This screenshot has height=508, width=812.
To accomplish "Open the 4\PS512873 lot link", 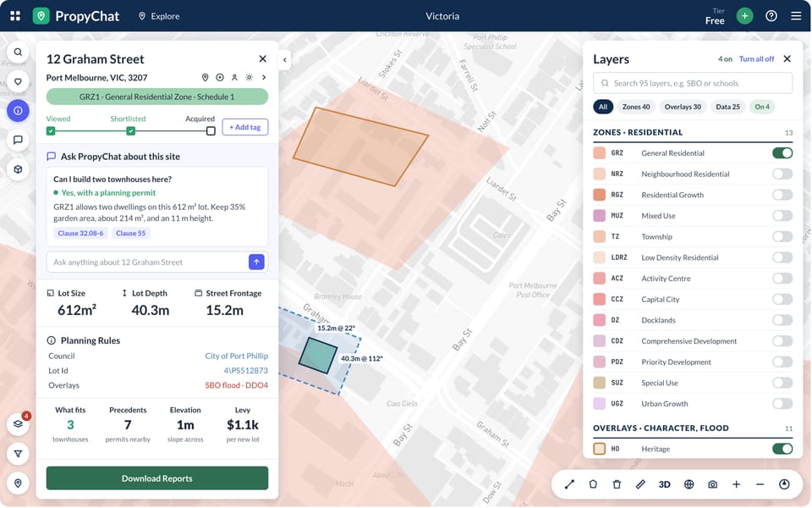I will [x=245, y=371].
